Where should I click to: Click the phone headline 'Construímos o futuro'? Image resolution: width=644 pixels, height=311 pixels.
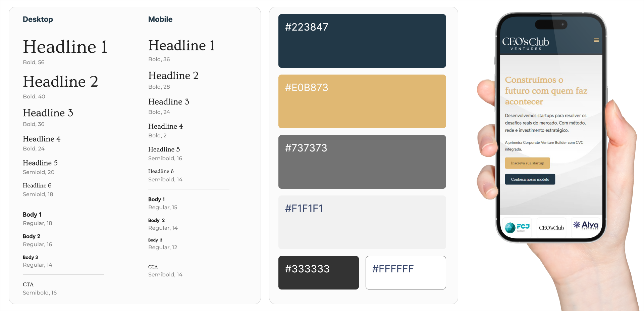(546, 91)
